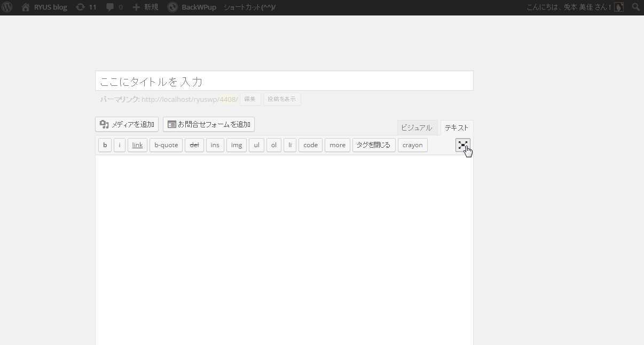Click the crayon toolbar button
Screen dimensions: 644x345
click(x=412, y=145)
